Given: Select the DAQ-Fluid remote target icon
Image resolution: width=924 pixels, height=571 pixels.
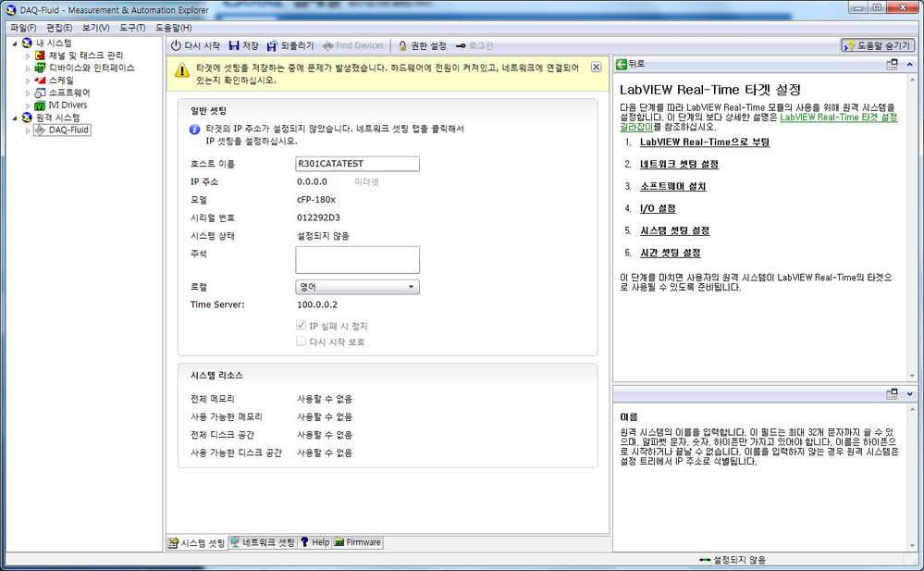Looking at the screenshot, I should click(x=40, y=130).
